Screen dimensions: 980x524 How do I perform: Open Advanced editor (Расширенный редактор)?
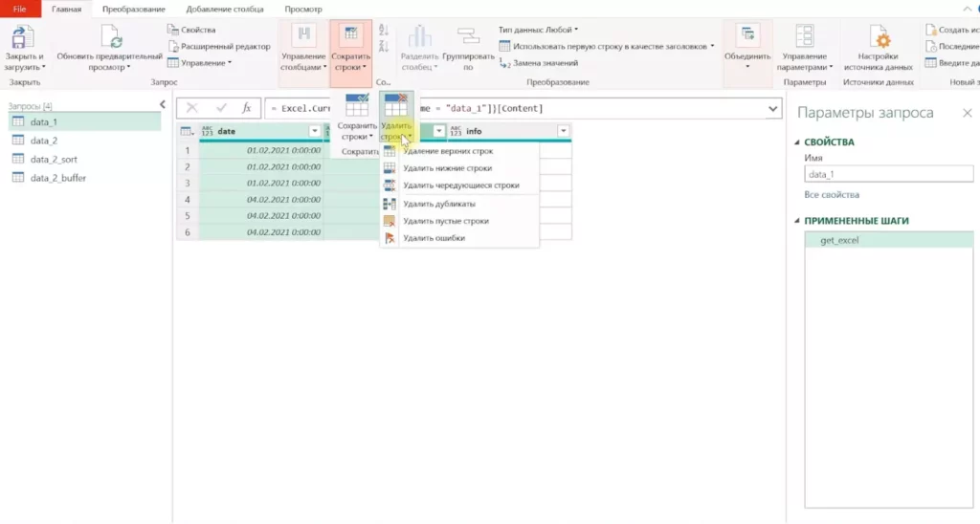click(219, 46)
